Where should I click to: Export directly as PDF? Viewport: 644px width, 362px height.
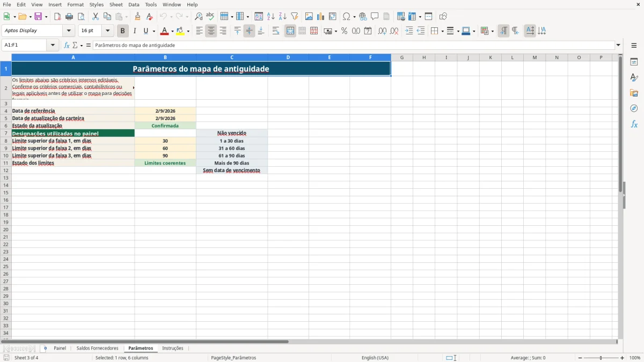click(x=57, y=17)
